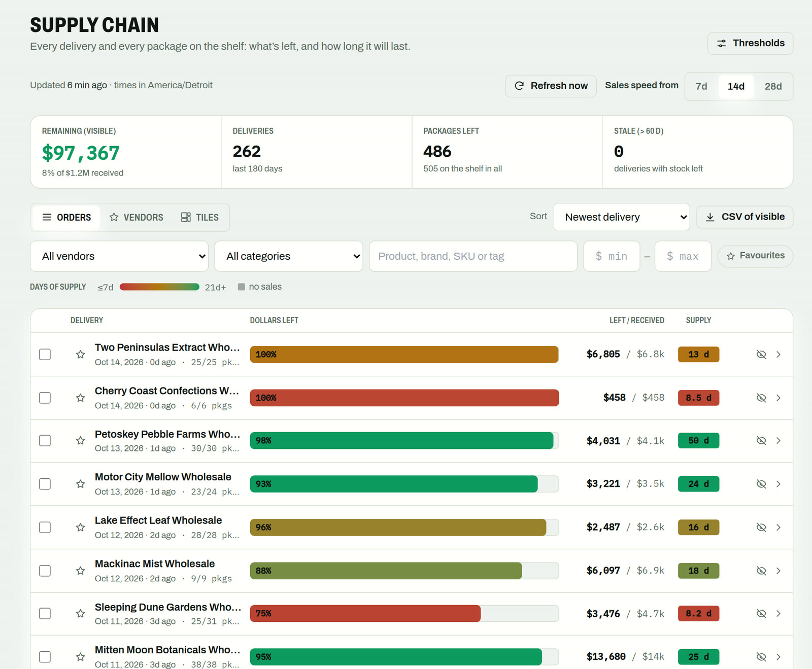Screen dimensions: 812x669
Task: Hide the Two Peninsulas Extract delivery
Action: 761,355
